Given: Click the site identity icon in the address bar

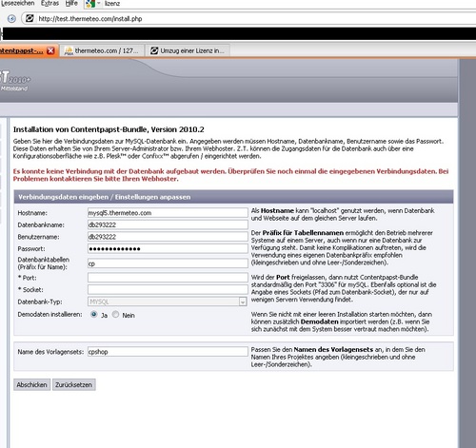Looking at the screenshot, I should pos(30,18).
